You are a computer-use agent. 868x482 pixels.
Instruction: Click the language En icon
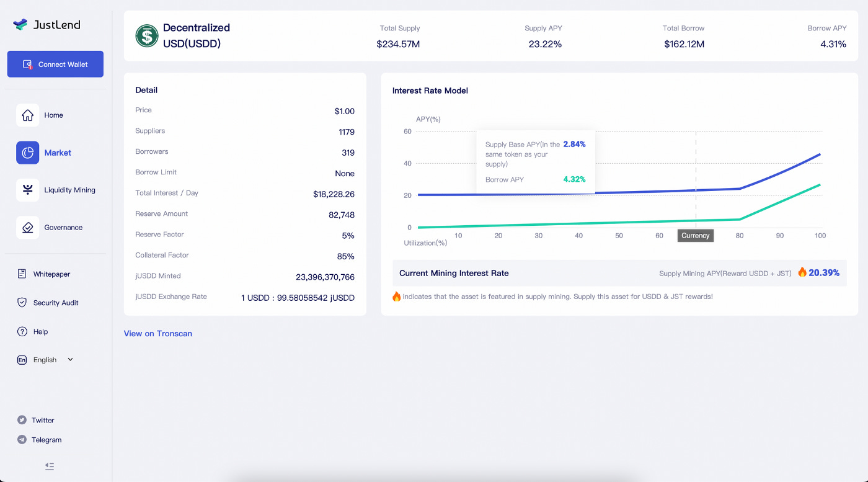pos(22,360)
